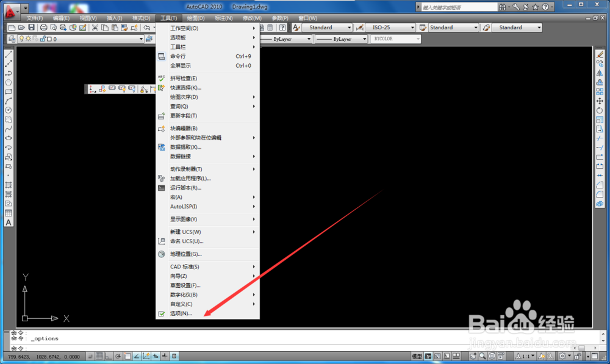Open the ByLayer linetype dropdown
Image resolution: width=610 pixels, height=364 pixels.
click(286, 39)
